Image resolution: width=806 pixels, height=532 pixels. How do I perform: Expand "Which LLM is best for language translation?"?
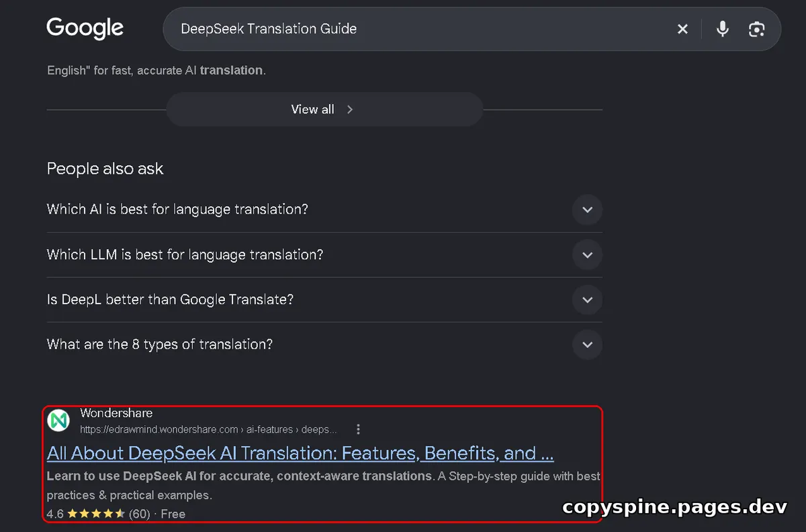324,255
